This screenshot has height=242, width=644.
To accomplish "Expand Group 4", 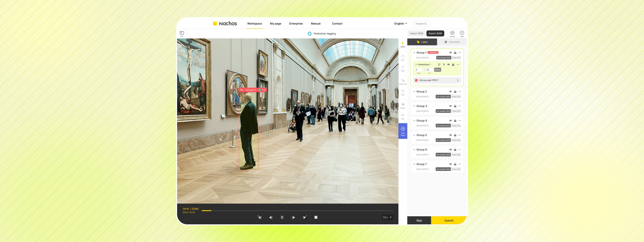I will (414, 120).
